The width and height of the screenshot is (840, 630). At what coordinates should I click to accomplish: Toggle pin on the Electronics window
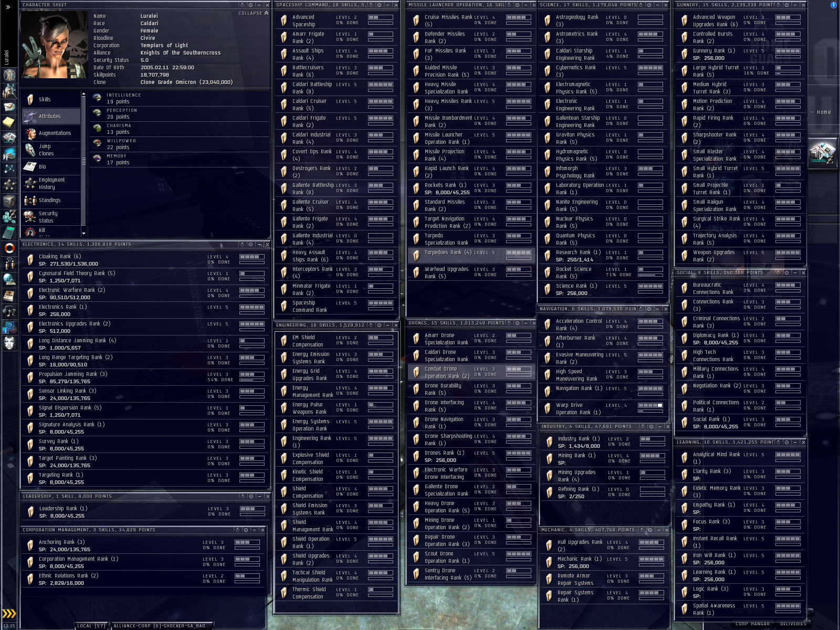250,245
